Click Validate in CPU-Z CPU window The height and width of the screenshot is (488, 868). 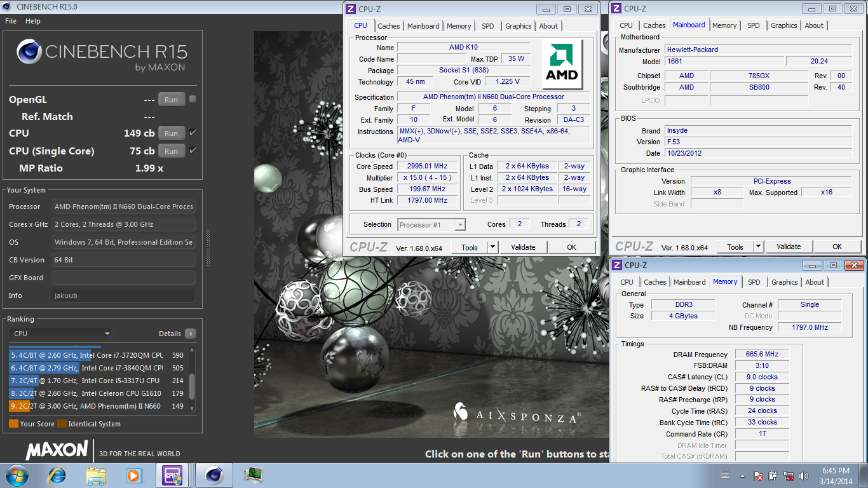point(523,247)
